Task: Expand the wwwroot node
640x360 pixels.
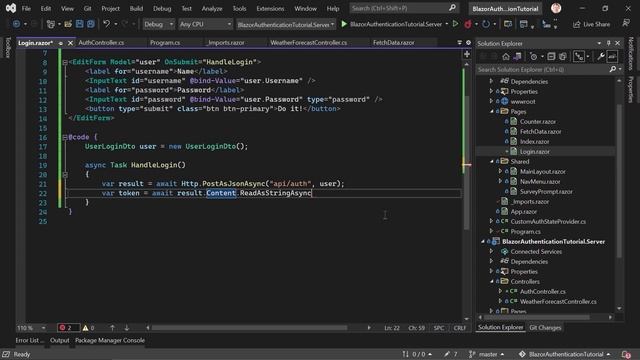Action: 491,101
